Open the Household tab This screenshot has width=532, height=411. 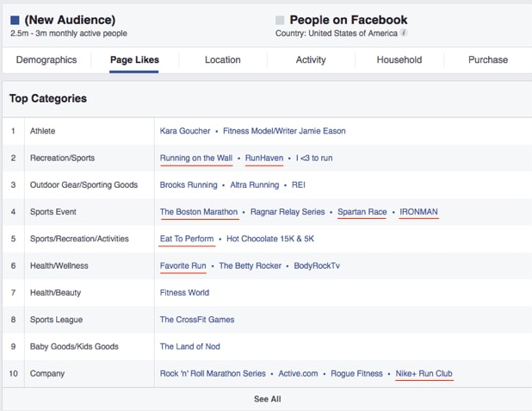[x=399, y=59]
